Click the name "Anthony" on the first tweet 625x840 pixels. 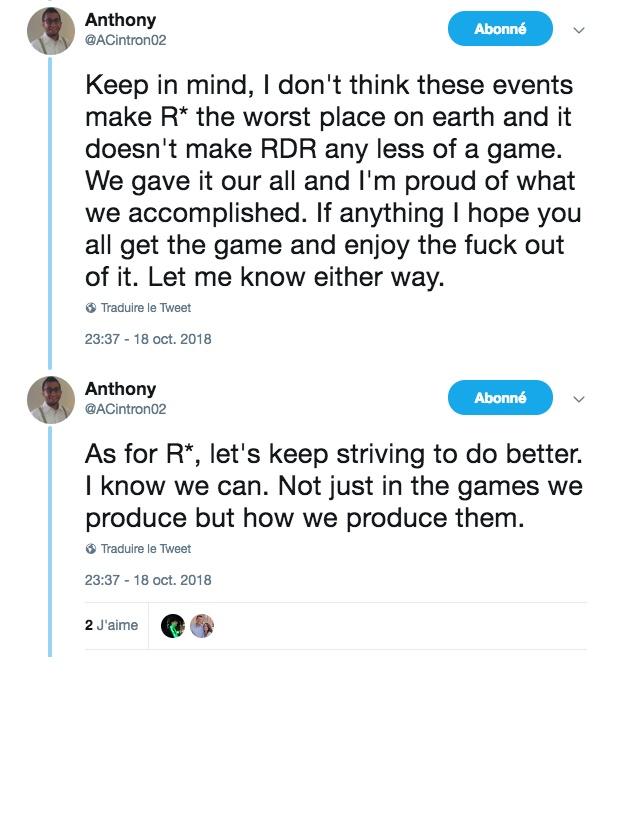120,20
